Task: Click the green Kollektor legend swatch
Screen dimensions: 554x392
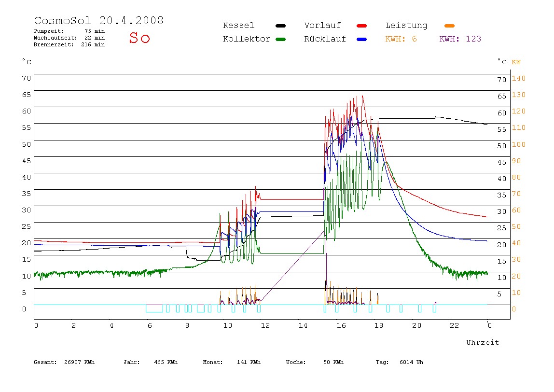Action: (x=280, y=39)
